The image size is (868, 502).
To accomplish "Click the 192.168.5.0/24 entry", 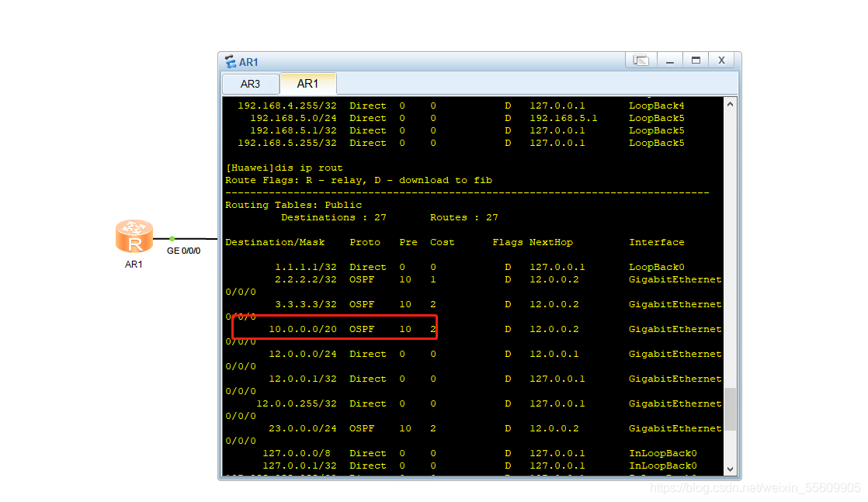I will (x=293, y=118).
